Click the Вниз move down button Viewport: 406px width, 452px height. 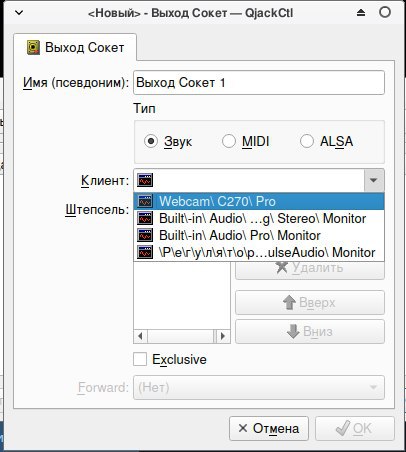tap(310, 332)
